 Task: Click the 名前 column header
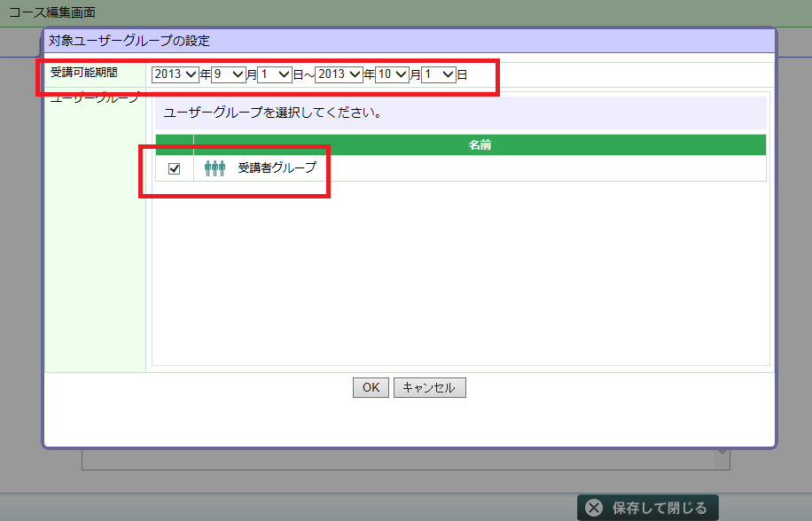point(480,144)
